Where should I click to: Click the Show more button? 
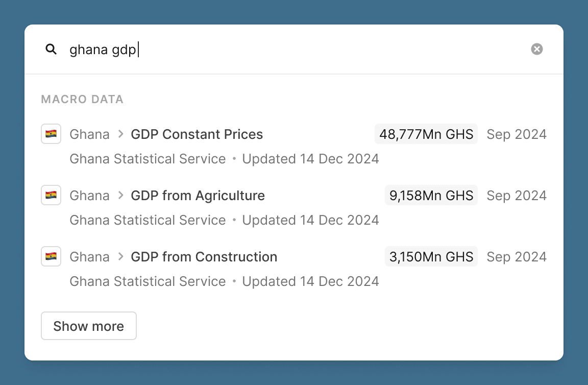coord(88,326)
